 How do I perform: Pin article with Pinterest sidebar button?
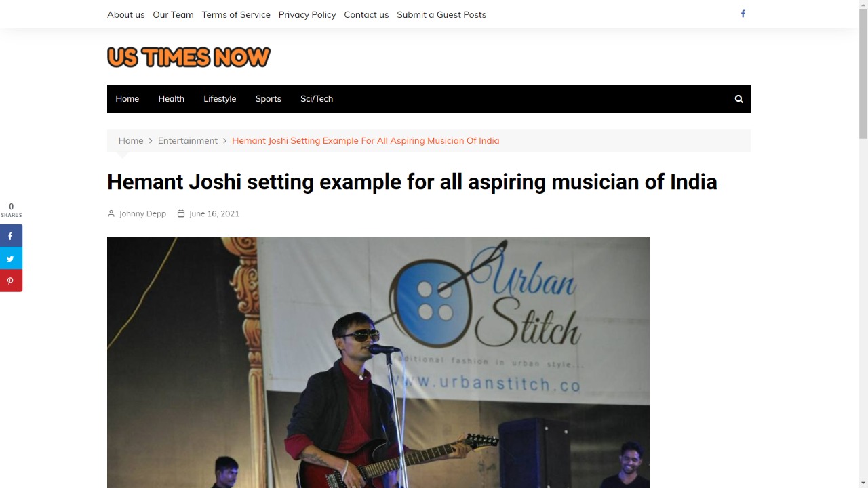[11, 281]
